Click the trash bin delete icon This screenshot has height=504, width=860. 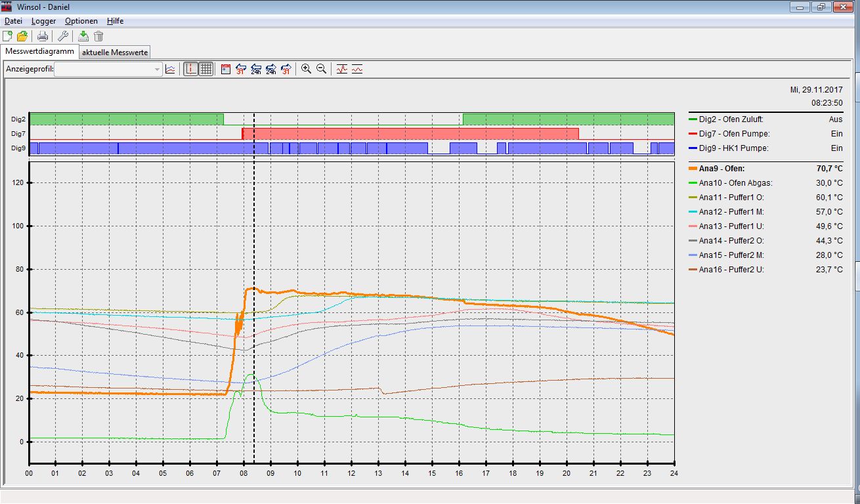tap(98, 36)
